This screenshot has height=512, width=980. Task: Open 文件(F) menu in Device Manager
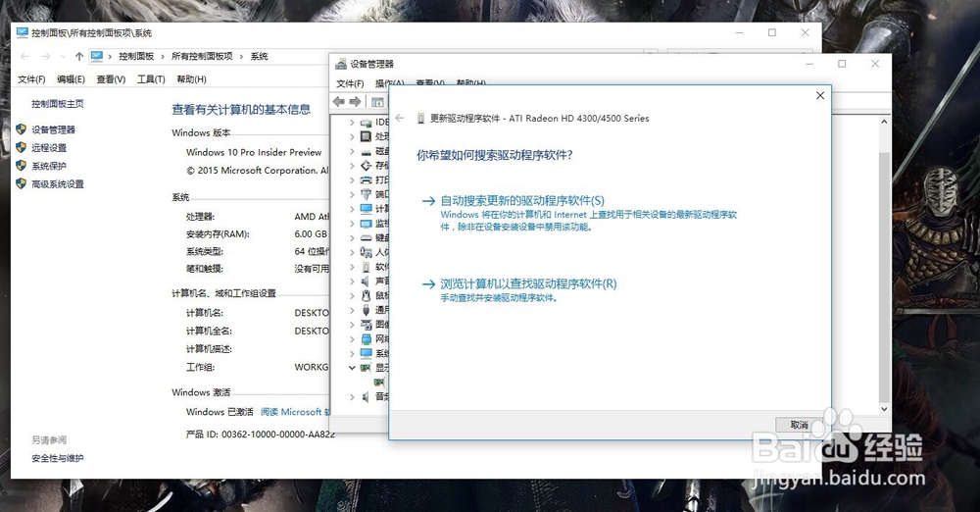[350, 83]
